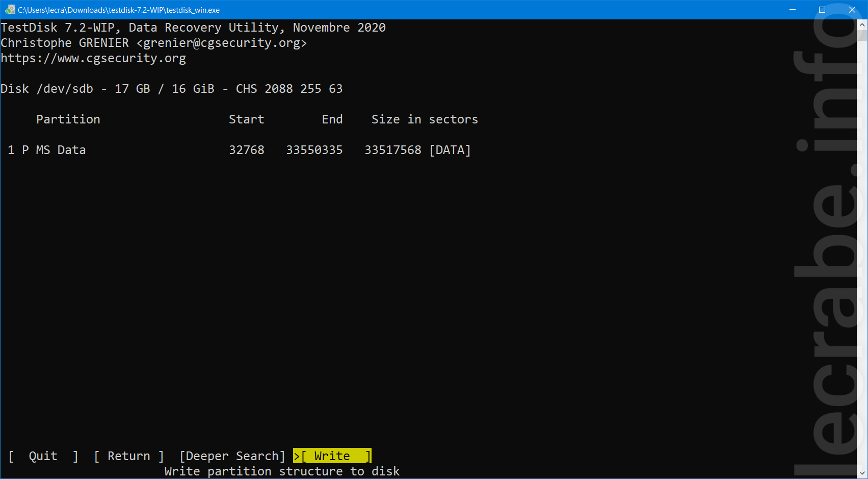Click the https://www.cgsecurity.org URL text
Screen dimensions: 868x479
(93, 58)
